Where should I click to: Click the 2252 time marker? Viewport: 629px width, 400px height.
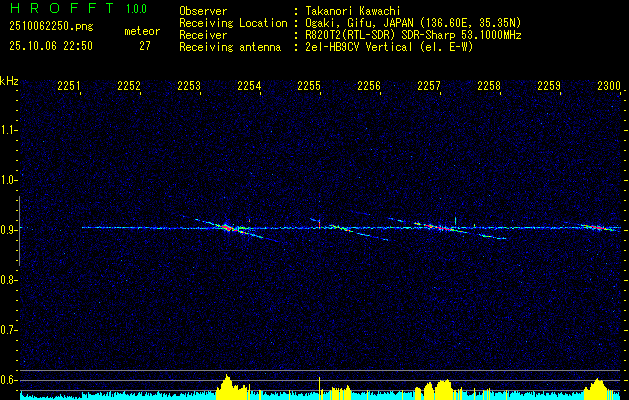click(x=129, y=86)
